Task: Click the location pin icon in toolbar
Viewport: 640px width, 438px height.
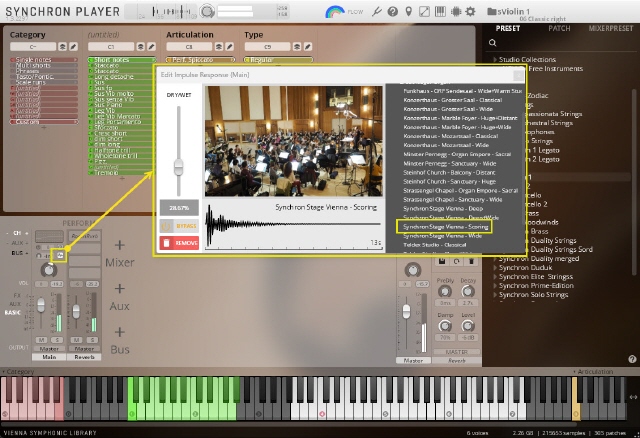Action: pos(408,11)
